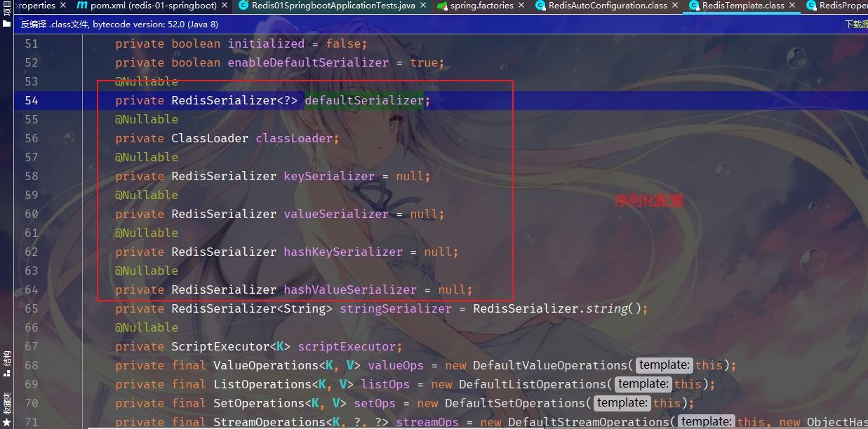
Task: Switch to the pom.xml (redis-01-springboot) tab
Action: pos(154,6)
